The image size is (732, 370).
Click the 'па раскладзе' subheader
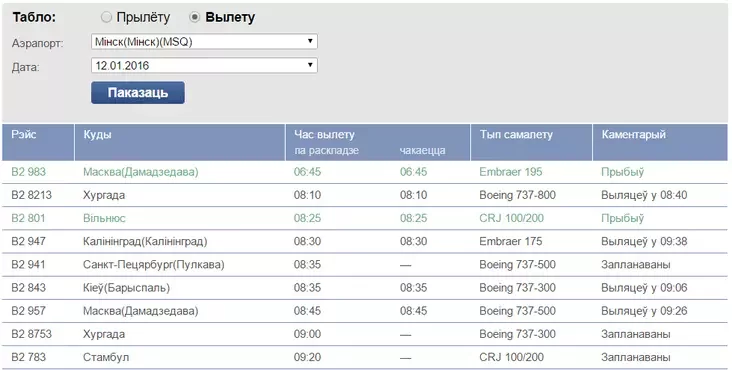(326, 150)
